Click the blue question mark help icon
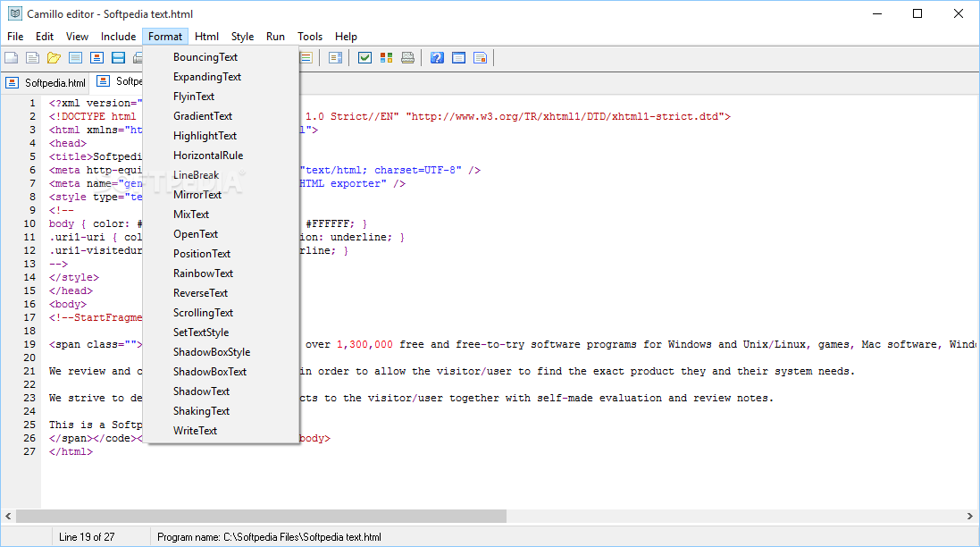980x547 pixels. pos(438,58)
